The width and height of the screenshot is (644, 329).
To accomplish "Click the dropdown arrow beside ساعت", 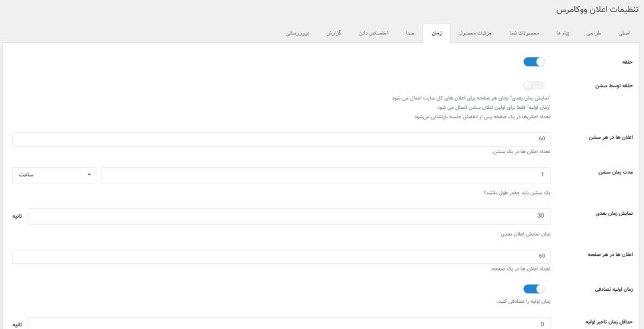I will pyautogui.click(x=89, y=175).
